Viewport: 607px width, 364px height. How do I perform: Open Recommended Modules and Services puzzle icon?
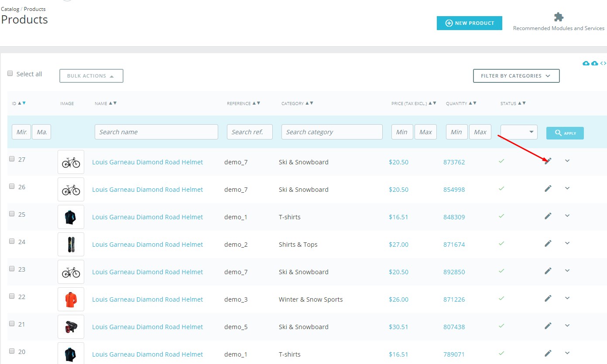click(559, 17)
